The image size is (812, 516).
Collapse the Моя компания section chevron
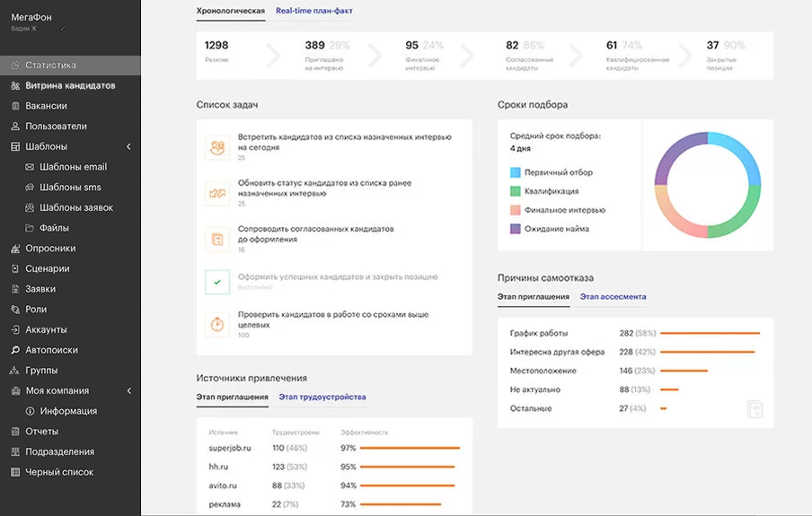coord(129,390)
